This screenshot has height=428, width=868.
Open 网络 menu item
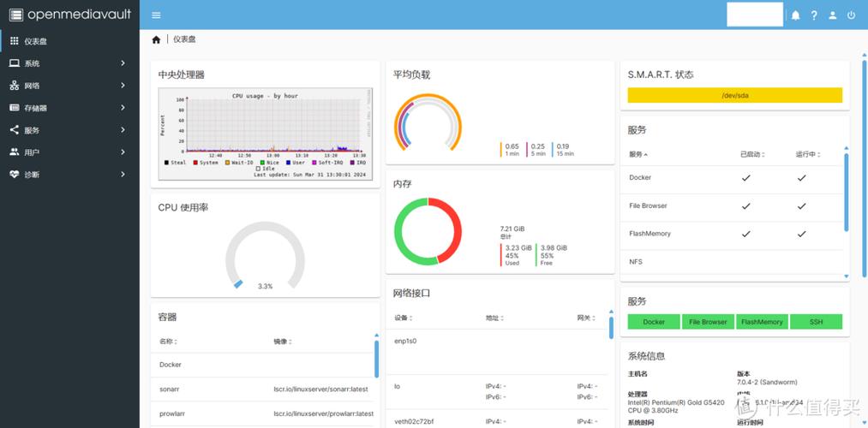coord(69,85)
